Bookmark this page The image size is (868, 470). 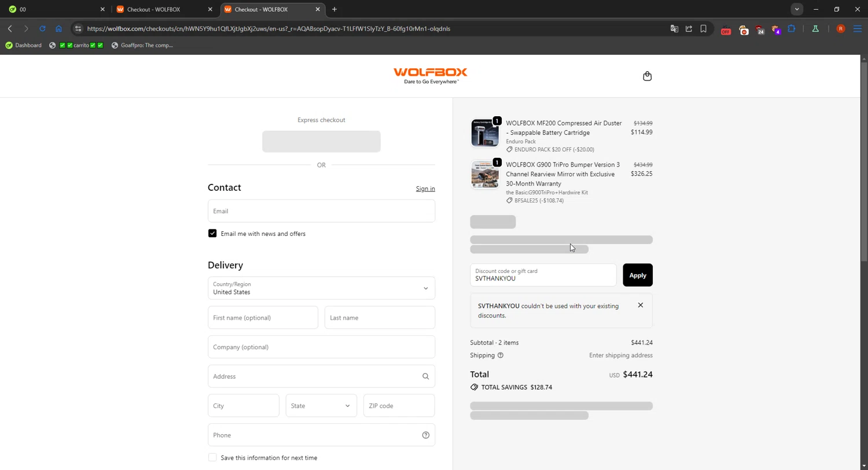click(x=703, y=28)
